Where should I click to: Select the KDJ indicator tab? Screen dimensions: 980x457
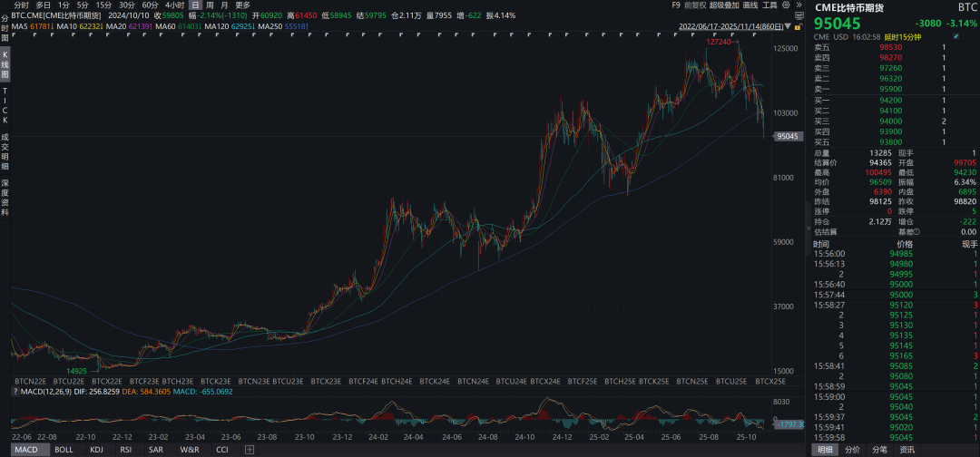pyautogui.click(x=96, y=450)
